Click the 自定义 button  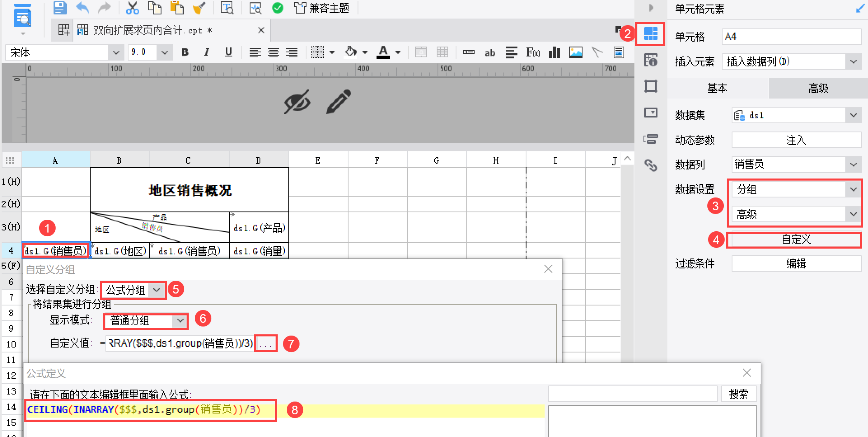tap(795, 240)
